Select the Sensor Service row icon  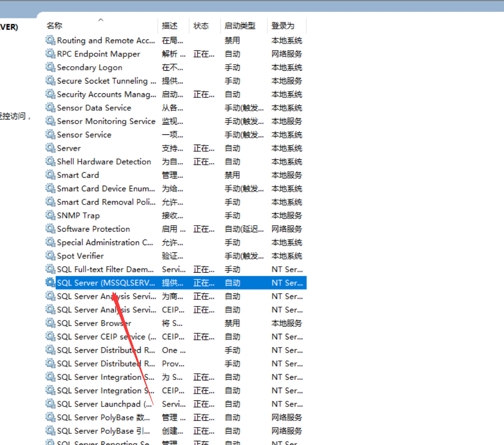pos(50,134)
